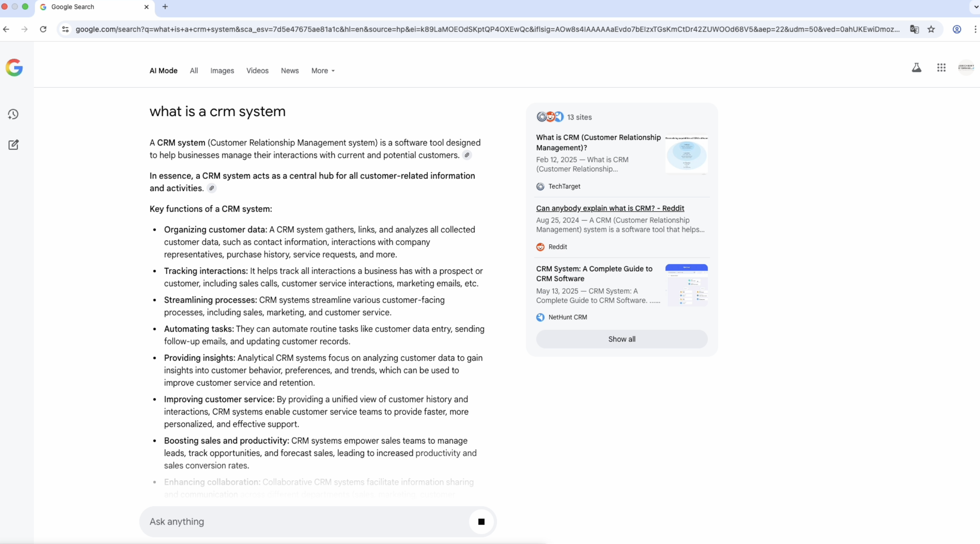Click 'Providing insights:' bullet label
The width and height of the screenshot is (980, 544).
coord(199,358)
